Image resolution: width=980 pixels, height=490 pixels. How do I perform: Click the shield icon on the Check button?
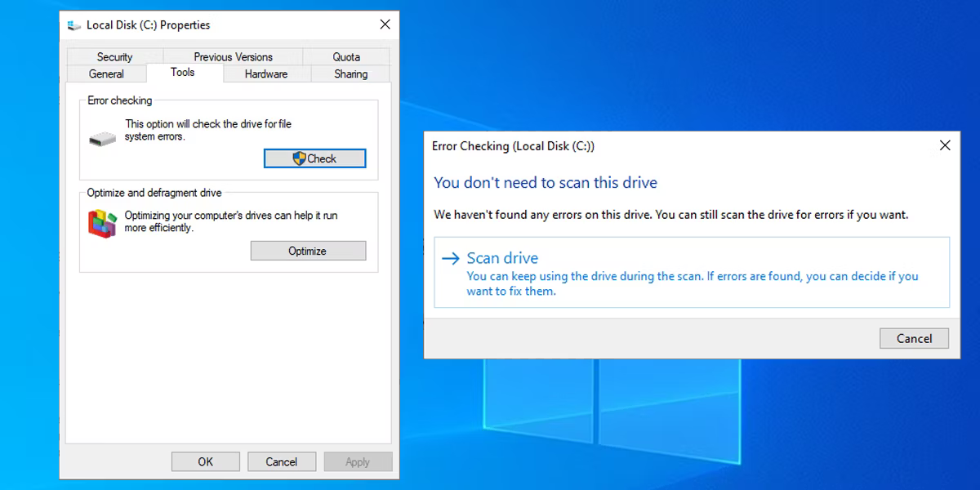click(x=299, y=158)
